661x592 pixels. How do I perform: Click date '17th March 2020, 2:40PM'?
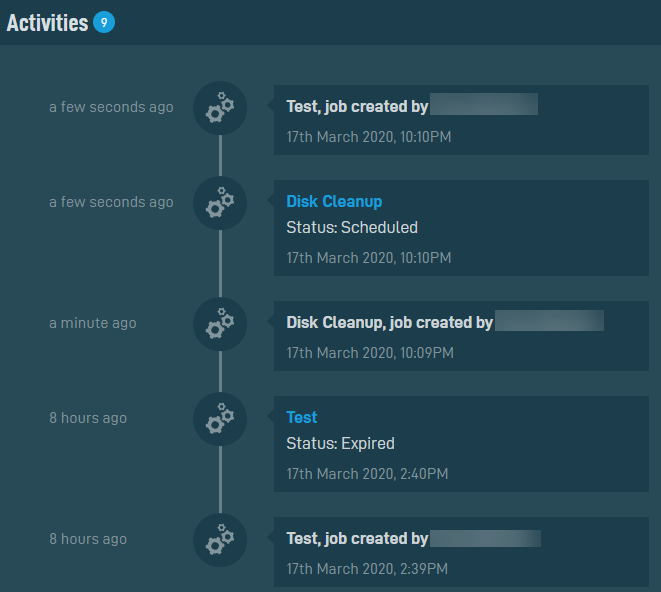click(367, 474)
